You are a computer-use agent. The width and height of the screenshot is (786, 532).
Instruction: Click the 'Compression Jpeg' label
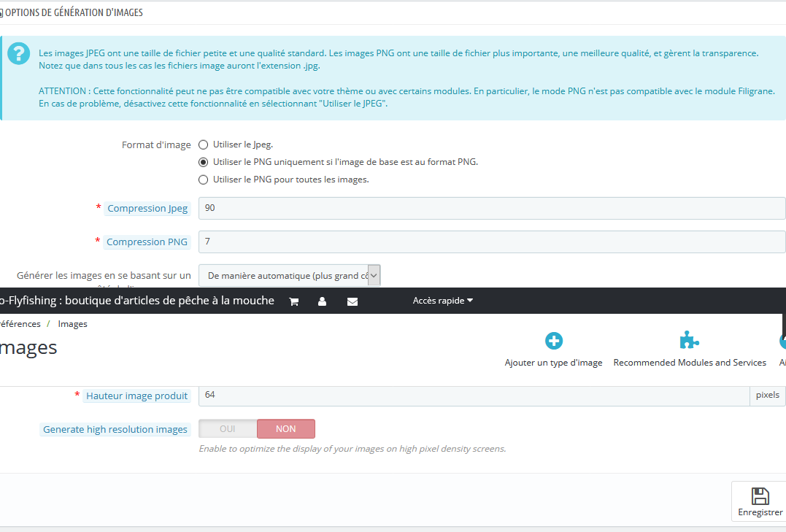coord(147,208)
